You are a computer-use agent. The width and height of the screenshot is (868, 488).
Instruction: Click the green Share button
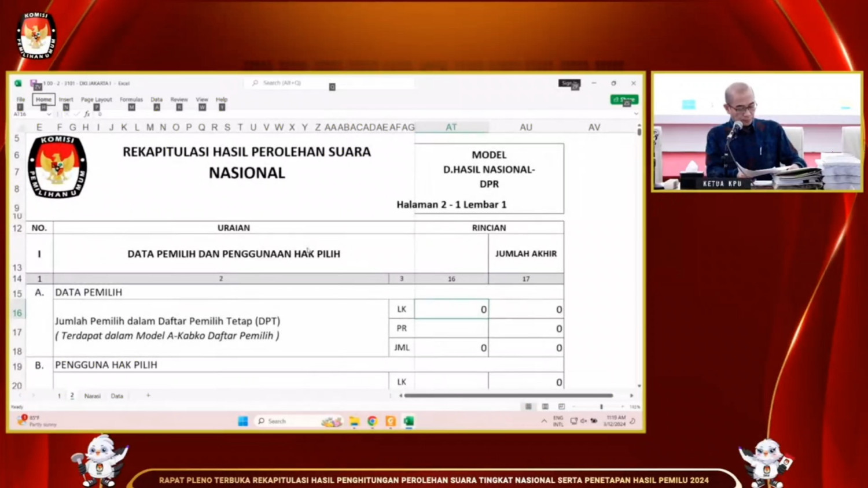(x=624, y=99)
